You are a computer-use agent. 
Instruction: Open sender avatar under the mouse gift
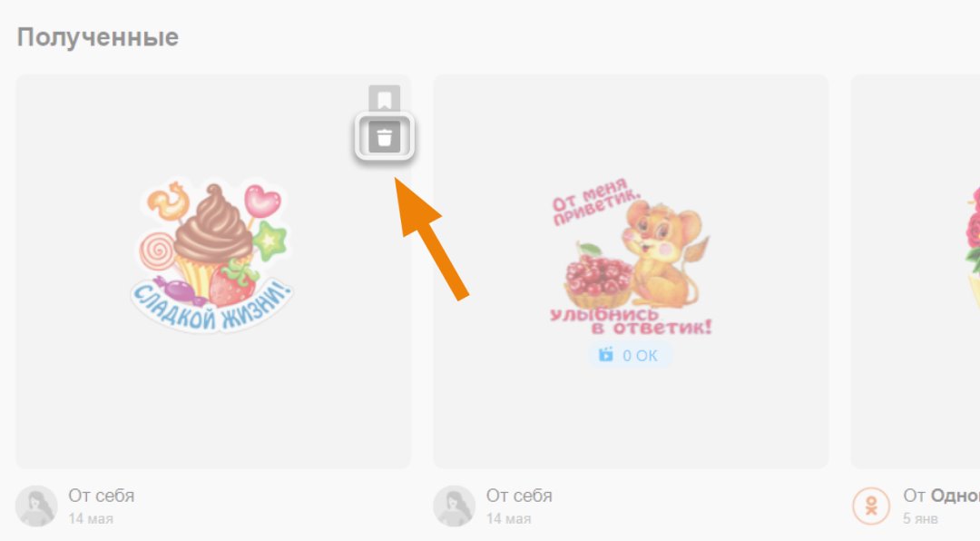coord(455,506)
